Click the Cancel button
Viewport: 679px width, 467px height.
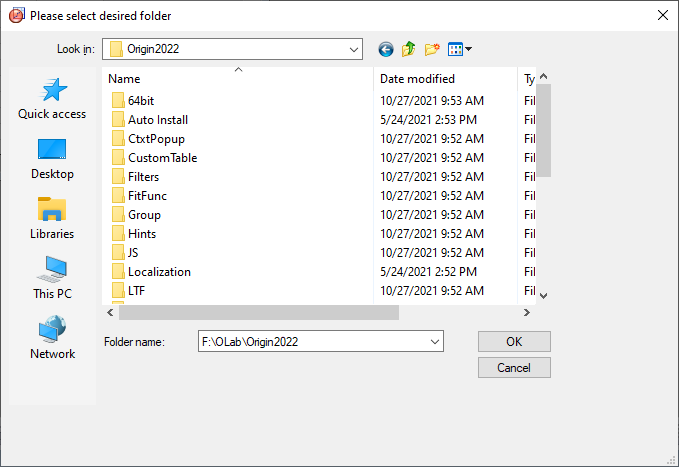(513, 368)
